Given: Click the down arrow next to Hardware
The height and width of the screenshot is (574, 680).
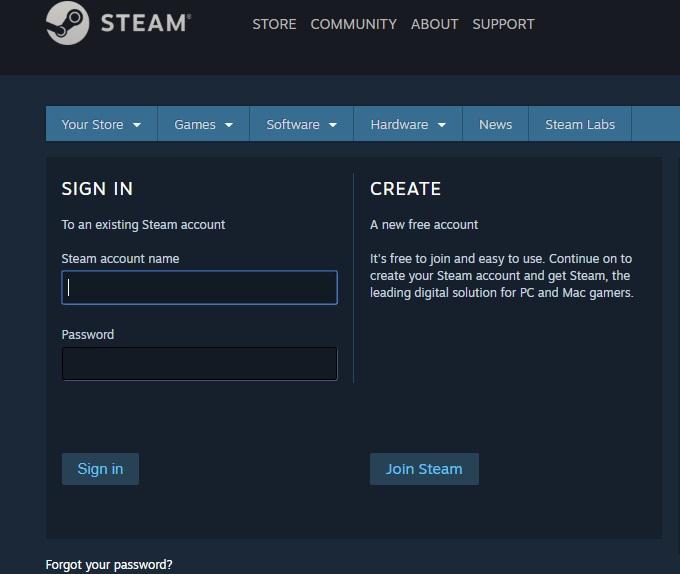Looking at the screenshot, I should pyautogui.click(x=441, y=125).
